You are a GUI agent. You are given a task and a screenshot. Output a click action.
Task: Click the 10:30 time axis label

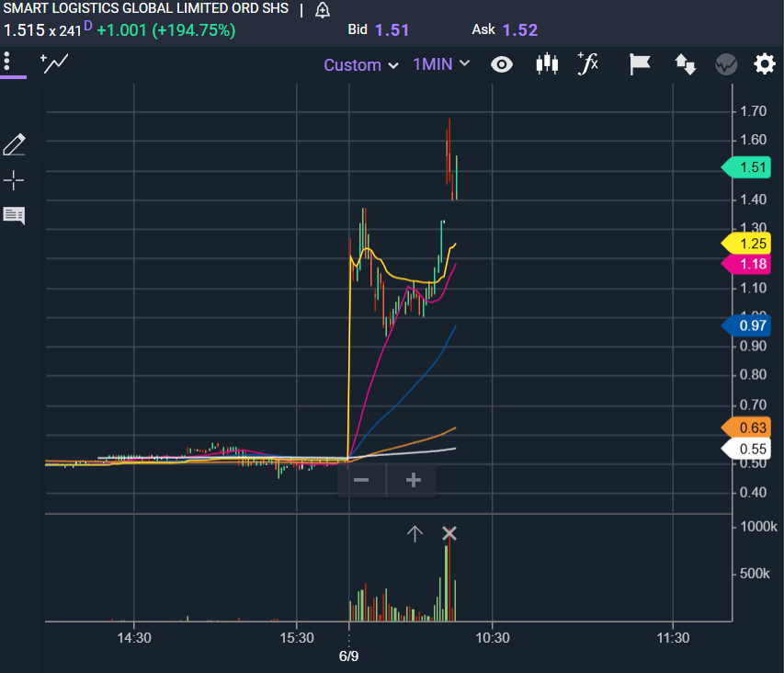493,638
